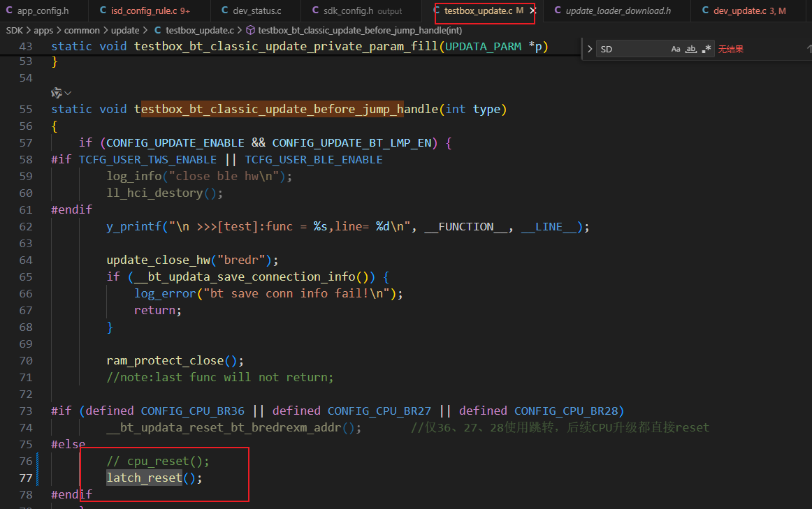Click the log_error call on line 66
Viewport: 812px width, 509px height.
[x=165, y=294]
